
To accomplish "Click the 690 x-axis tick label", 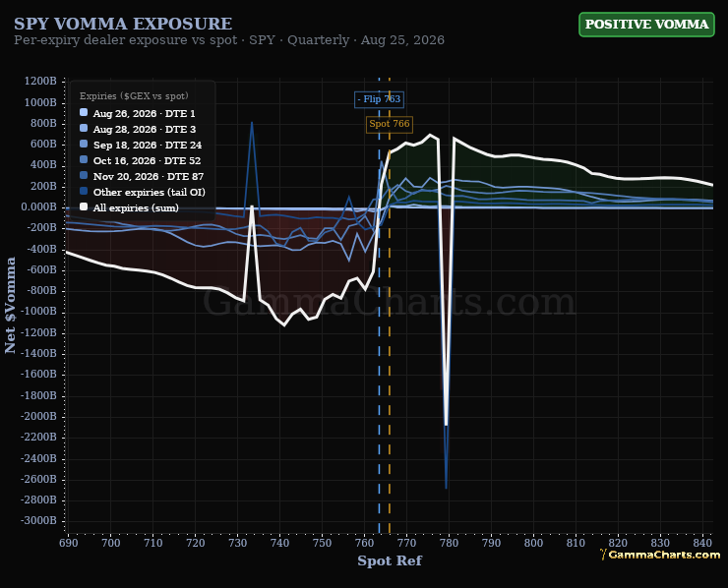I will tap(69, 543).
